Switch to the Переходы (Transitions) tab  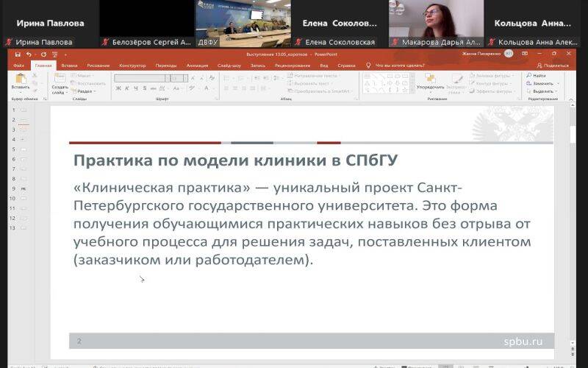(x=166, y=66)
